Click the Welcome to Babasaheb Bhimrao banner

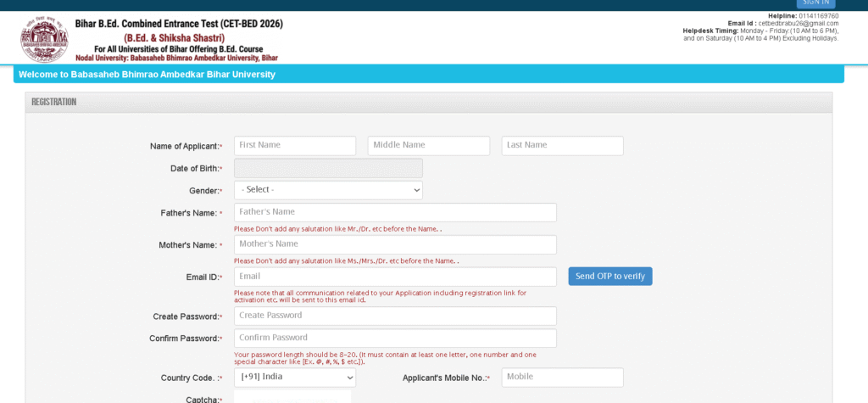click(147, 75)
